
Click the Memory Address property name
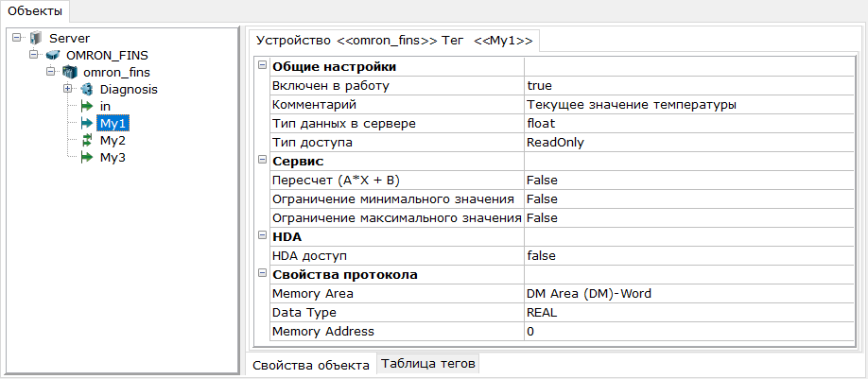point(323,331)
